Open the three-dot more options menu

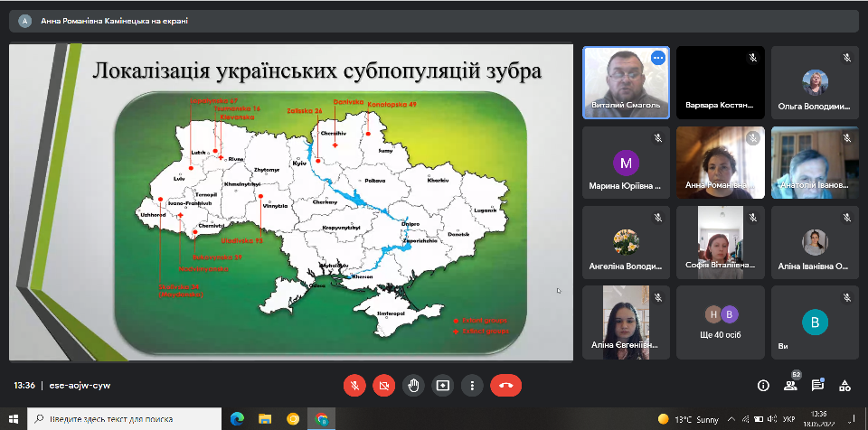coord(472,385)
